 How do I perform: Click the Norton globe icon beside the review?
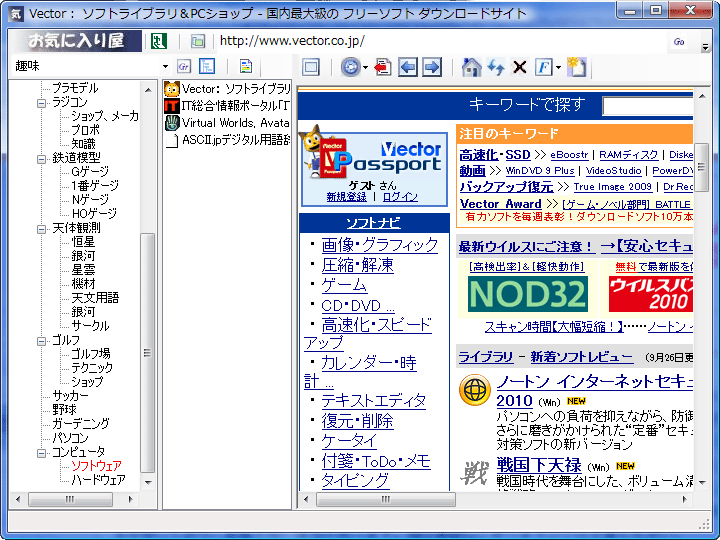click(x=475, y=390)
